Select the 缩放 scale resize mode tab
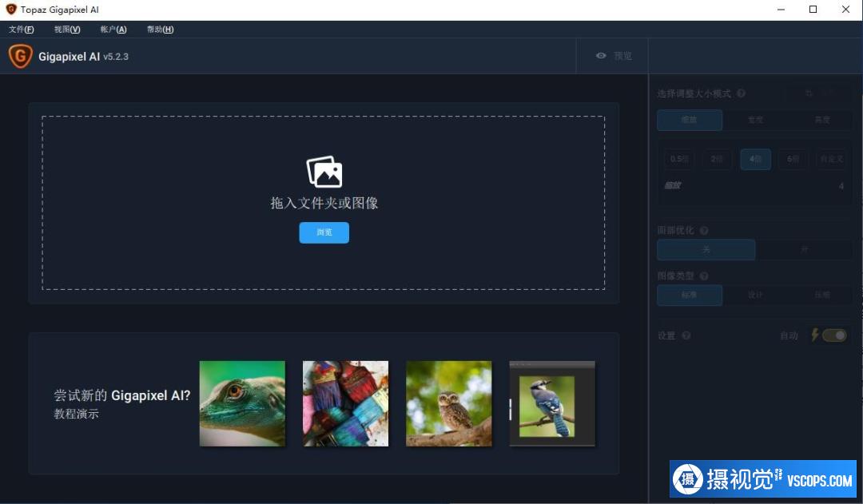Viewport: 863px width, 504px height. click(x=690, y=119)
